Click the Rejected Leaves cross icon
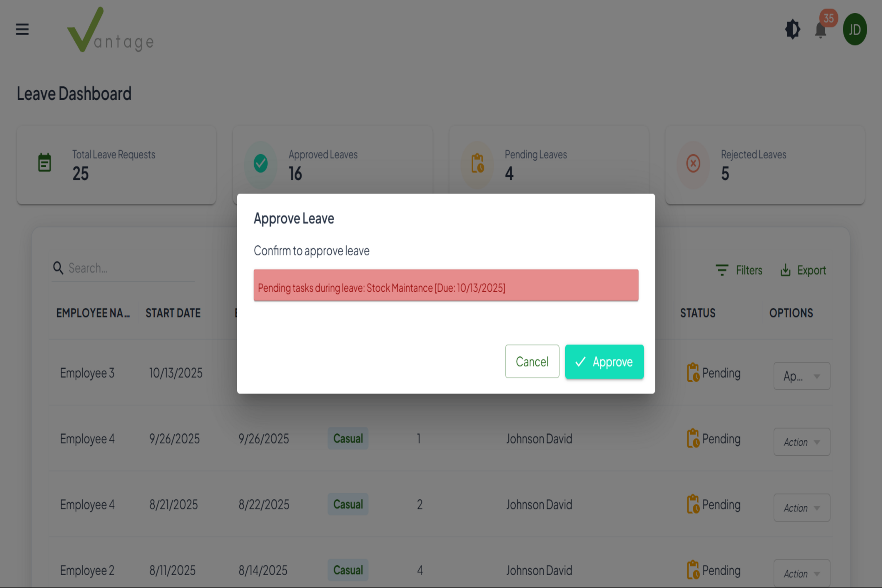 click(692, 163)
